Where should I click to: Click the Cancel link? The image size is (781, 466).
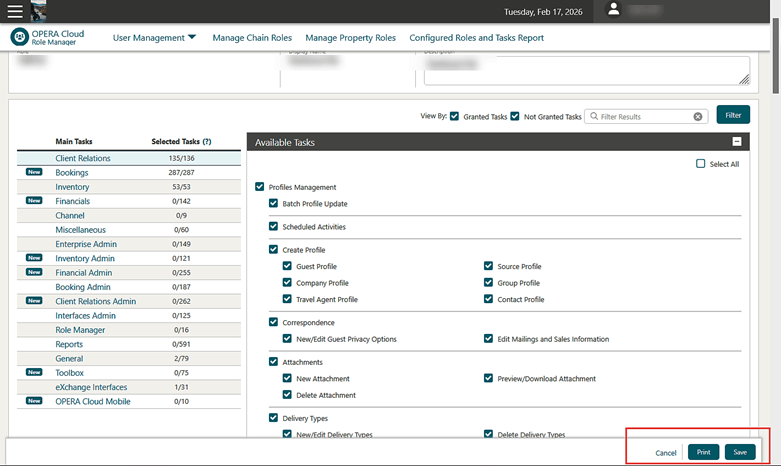(665, 453)
